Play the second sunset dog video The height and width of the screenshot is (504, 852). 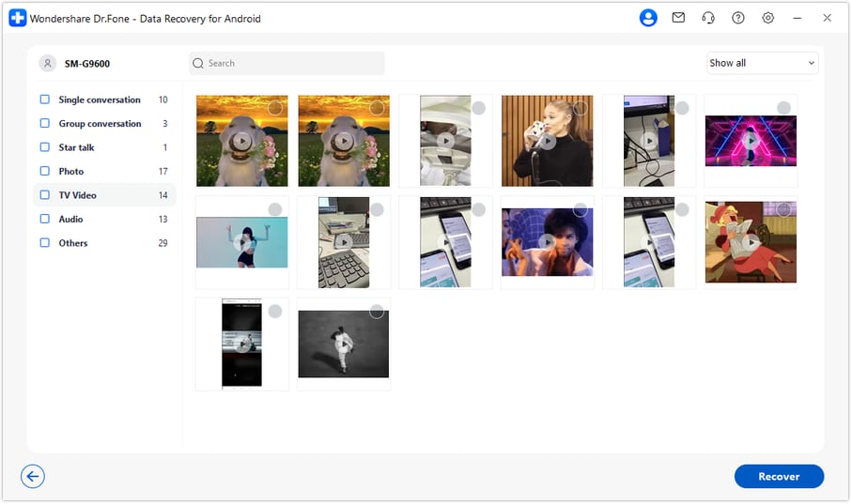click(344, 141)
